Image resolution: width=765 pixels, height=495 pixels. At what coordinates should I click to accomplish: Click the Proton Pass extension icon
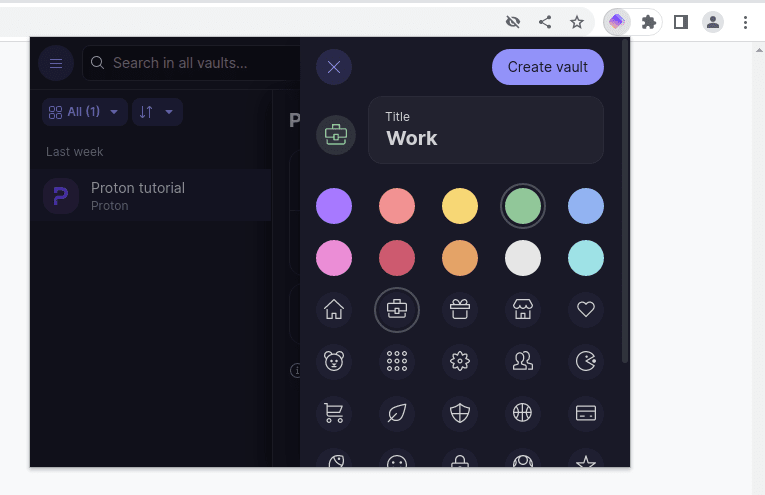pyautogui.click(x=617, y=22)
